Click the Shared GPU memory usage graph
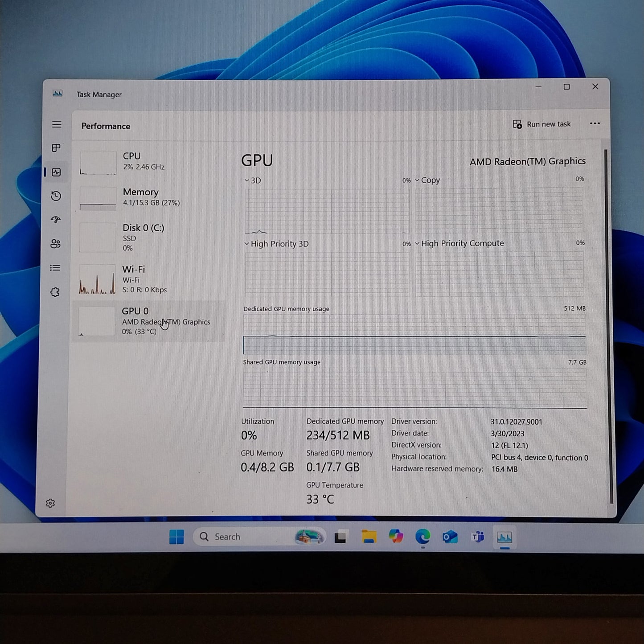Image resolution: width=644 pixels, height=644 pixels. coord(414,388)
